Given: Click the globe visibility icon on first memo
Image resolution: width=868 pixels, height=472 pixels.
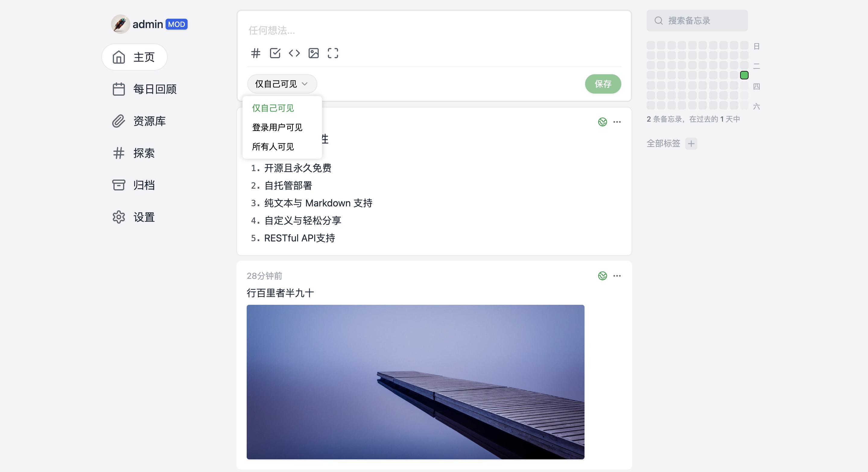Looking at the screenshot, I should 603,122.
